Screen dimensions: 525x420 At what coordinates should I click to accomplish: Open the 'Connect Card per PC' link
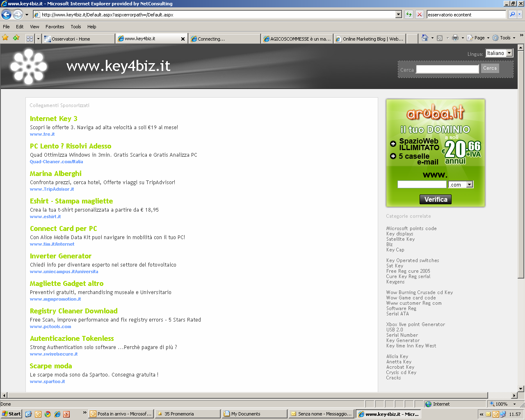(64, 228)
